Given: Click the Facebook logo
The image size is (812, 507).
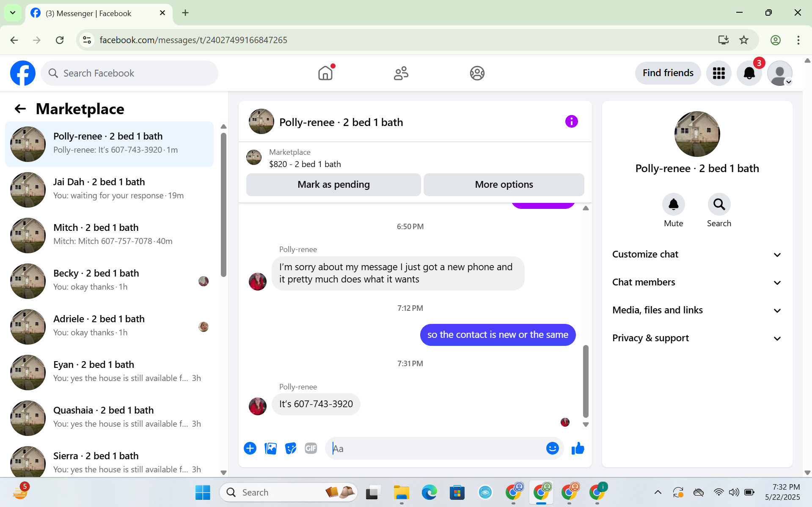Looking at the screenshot, I should pyautogui.click(x=23, y=73).
